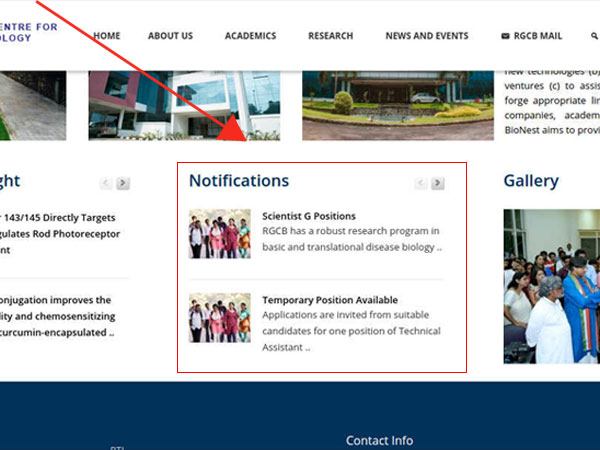Click the BioNest description paragraph
Viewport: 600px width, 450px height.
tap(552, 101)
